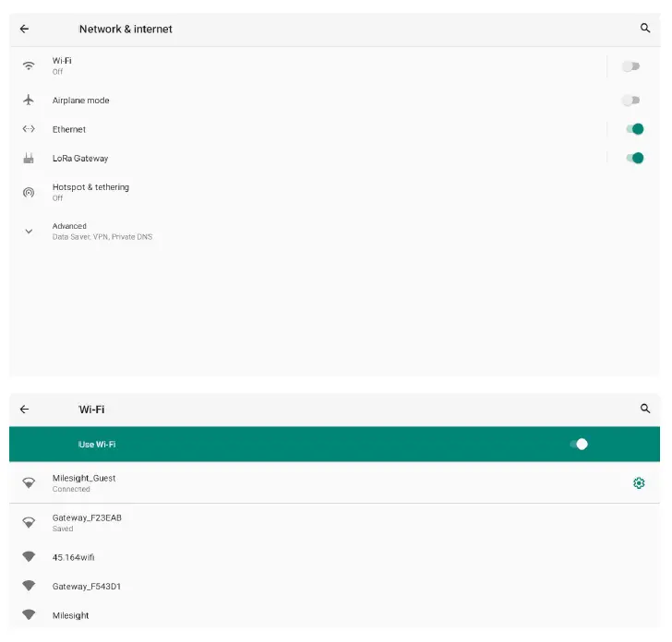
Task: Turn on the Wi-Fi switch
Action: pos(631,66)
